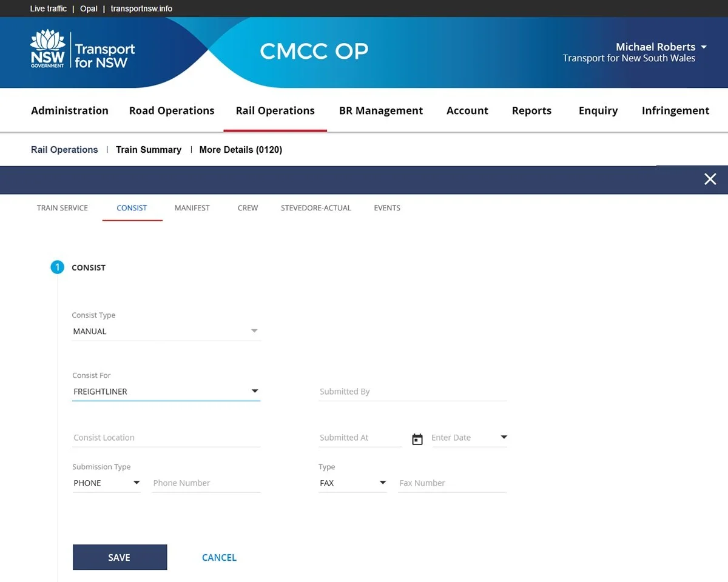Open the Road Operations menu
728x582 pixels.
coord(172,110)
